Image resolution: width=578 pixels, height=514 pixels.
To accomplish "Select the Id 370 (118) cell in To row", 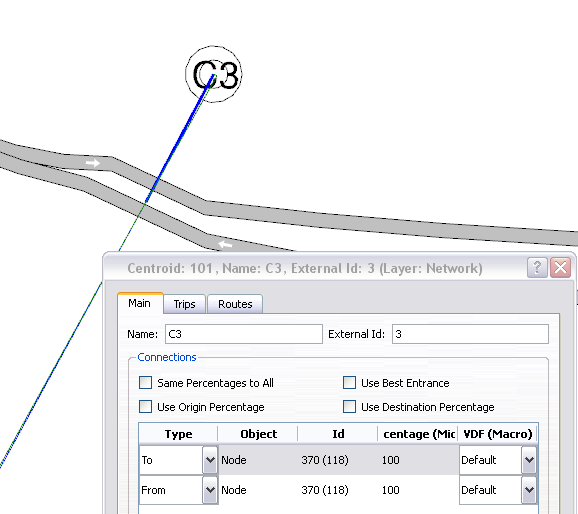I will point(338,460).
